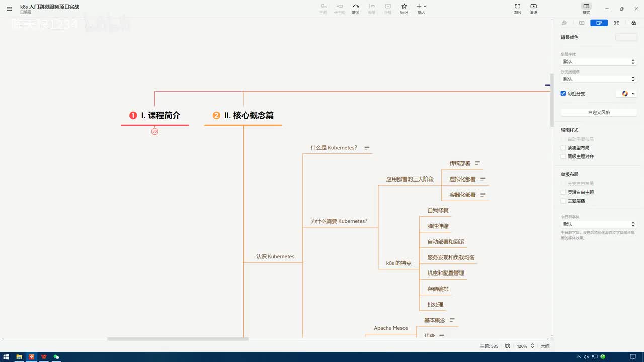Click orange number 2 marker icon
The width and height of the screenshot is (644, 362).
[216, 115]
